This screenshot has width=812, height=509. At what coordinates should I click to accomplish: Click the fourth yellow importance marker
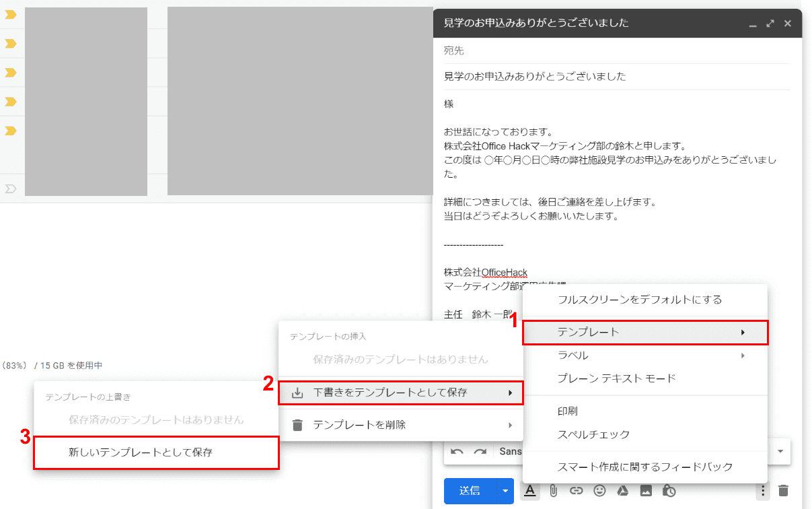pyautogui.click(x=11, y=101)
